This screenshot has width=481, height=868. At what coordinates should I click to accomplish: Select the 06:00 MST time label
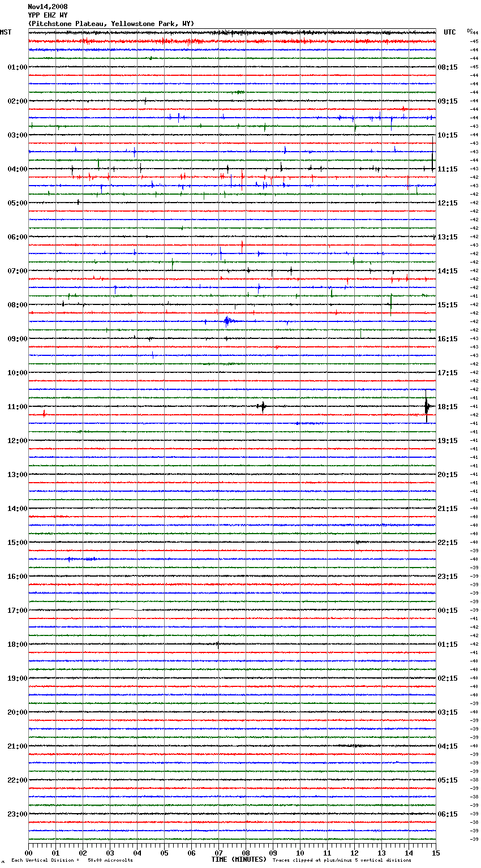click(18, 237)
